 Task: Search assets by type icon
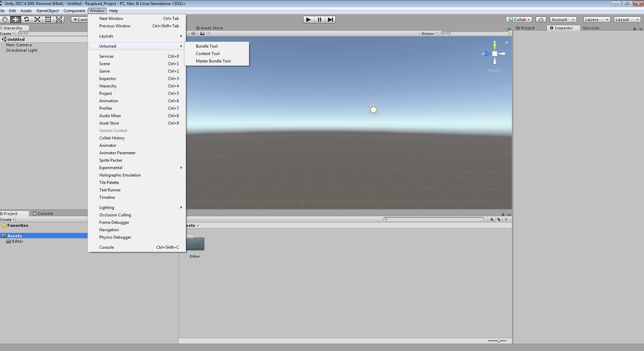pyautogui.click(x=491, y=219)
